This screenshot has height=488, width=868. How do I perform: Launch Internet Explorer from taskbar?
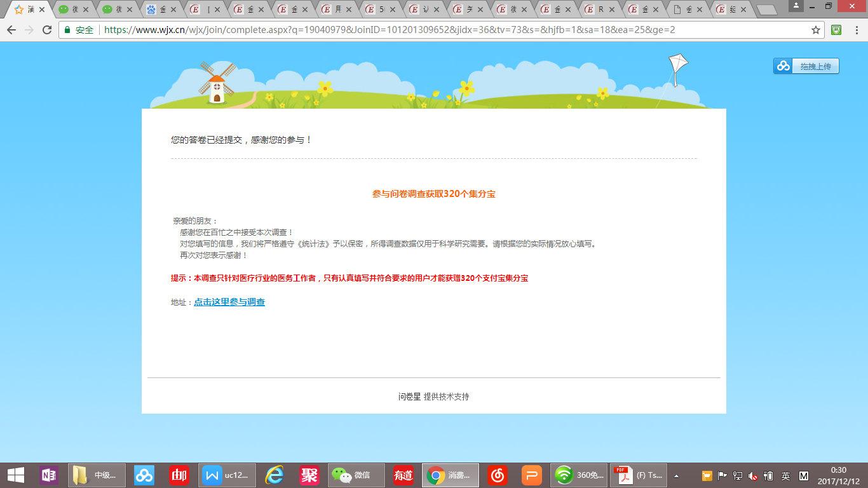[x=275, y=475]
